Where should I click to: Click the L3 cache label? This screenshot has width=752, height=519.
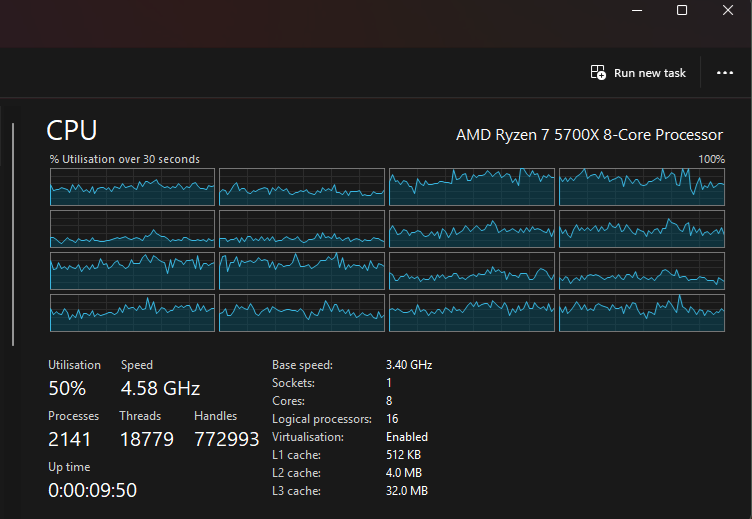pos(296,491)
